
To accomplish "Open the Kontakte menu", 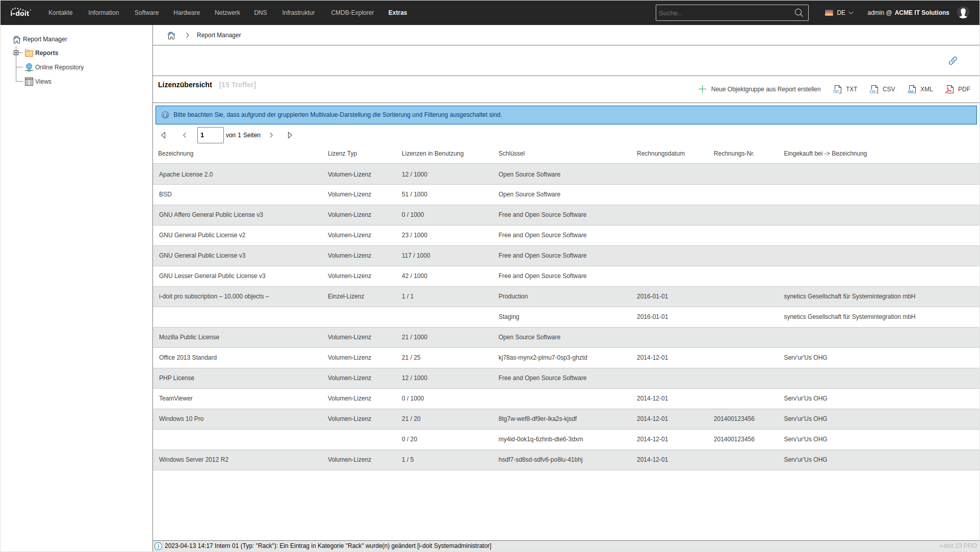I will click(x=60, y=13).
